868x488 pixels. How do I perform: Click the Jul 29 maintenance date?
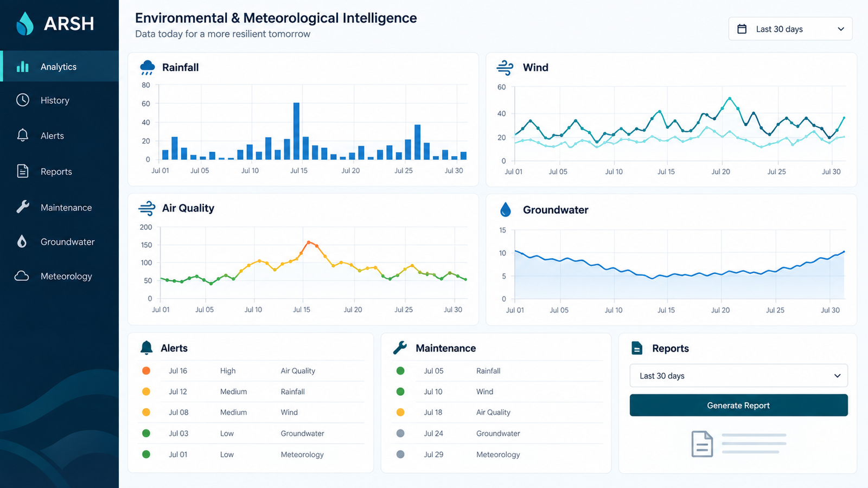click(x=433, y=454)
